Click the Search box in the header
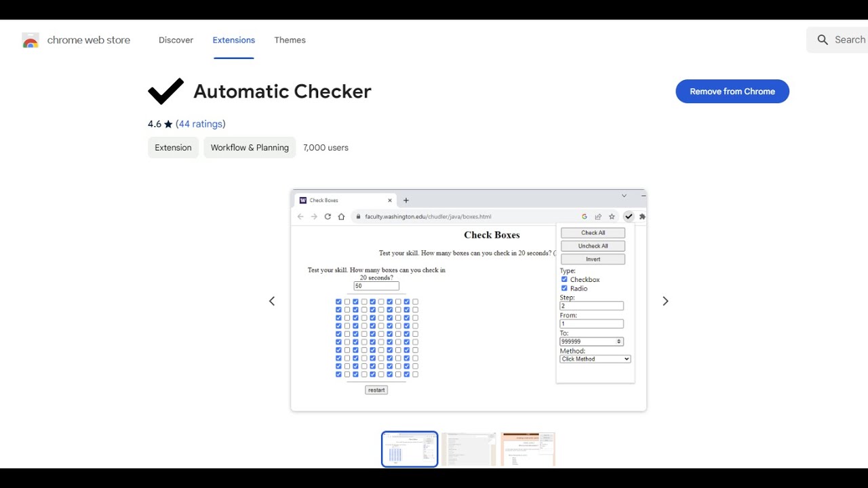This screenshot has width=868, height=488. (837, 40)
